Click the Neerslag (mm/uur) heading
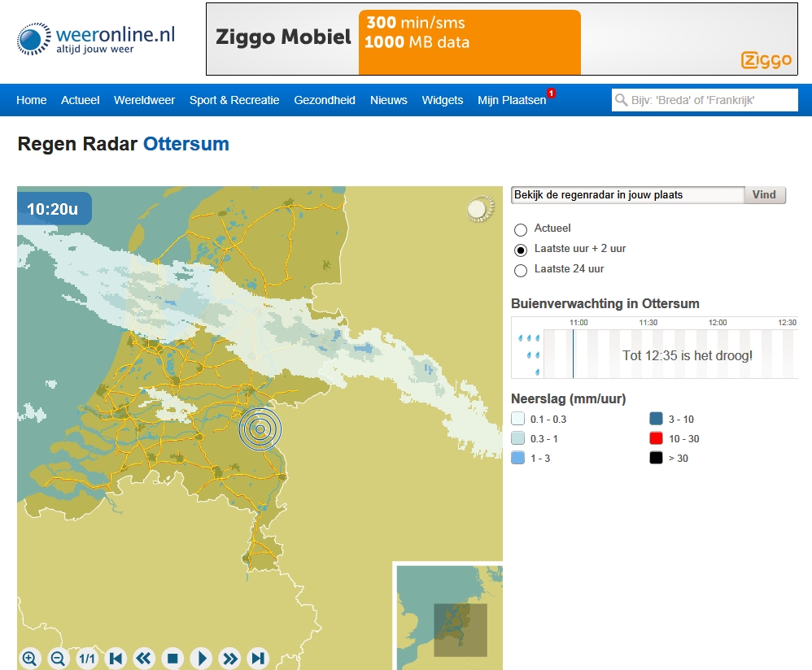 [569, 399]
